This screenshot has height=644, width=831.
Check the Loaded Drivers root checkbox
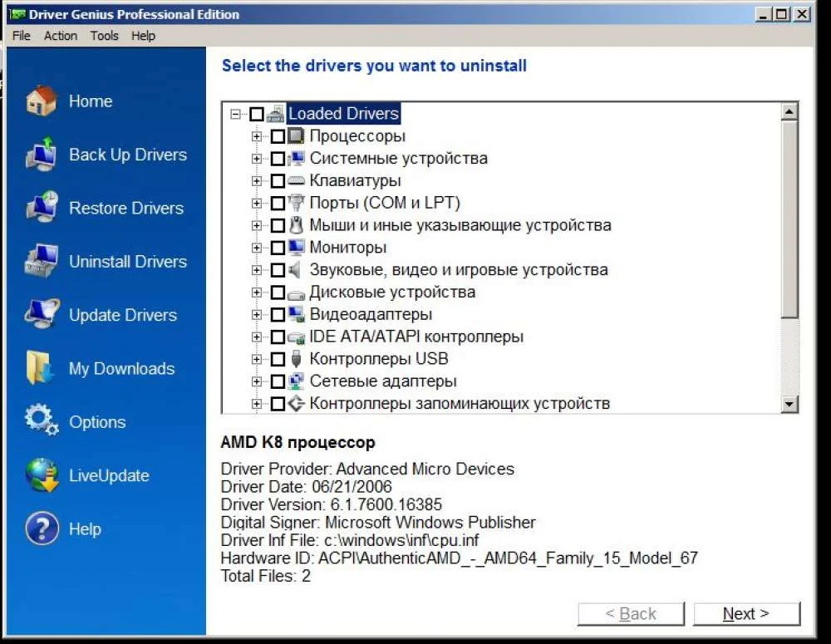coord(257,114)
